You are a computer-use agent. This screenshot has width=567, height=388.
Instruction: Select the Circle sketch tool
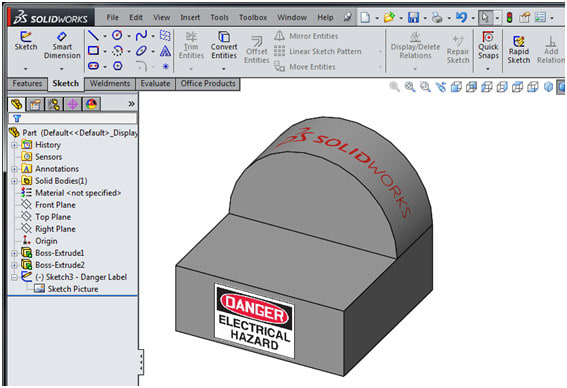[x=117, y=35]
